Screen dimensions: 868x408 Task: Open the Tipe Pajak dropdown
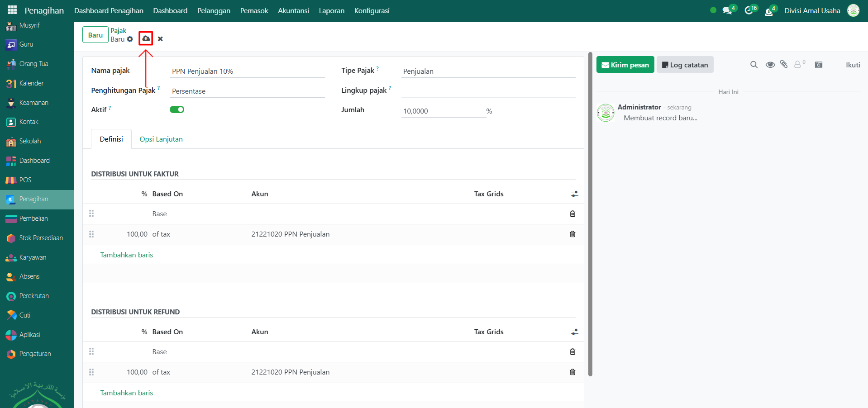pyautogui.click(x=488, y=71)
